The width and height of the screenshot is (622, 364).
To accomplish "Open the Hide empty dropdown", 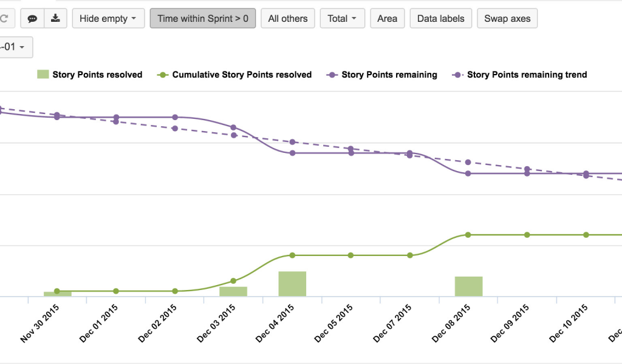I will coord(108,18).
